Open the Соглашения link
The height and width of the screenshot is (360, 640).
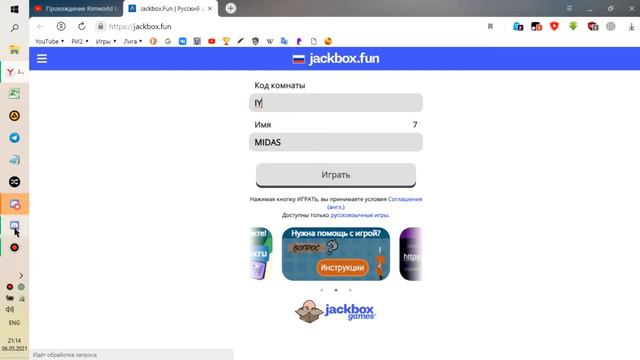pos(405,199)
